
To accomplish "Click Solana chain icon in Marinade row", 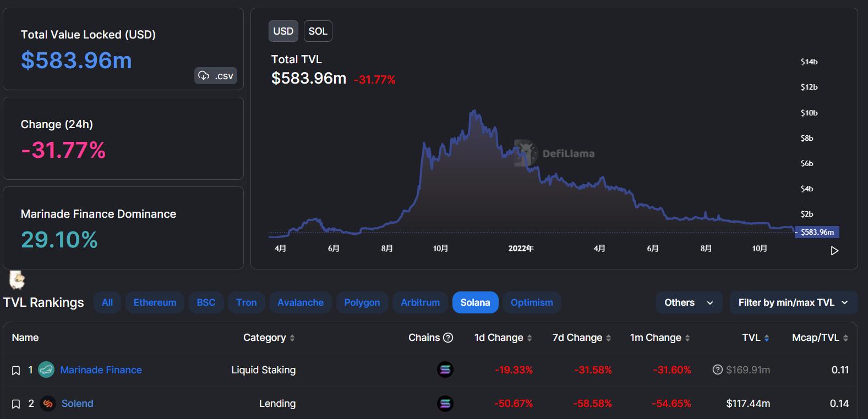I will [x=445, y=370].
